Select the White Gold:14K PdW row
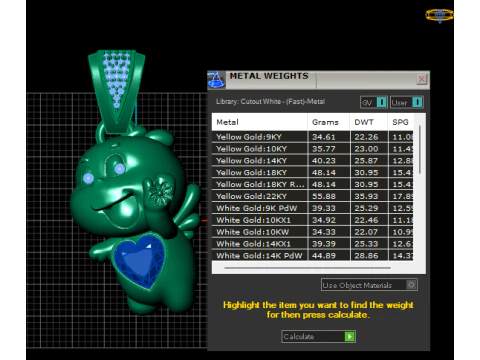Viewport: 480px width, 360px height. click(312, 255)
